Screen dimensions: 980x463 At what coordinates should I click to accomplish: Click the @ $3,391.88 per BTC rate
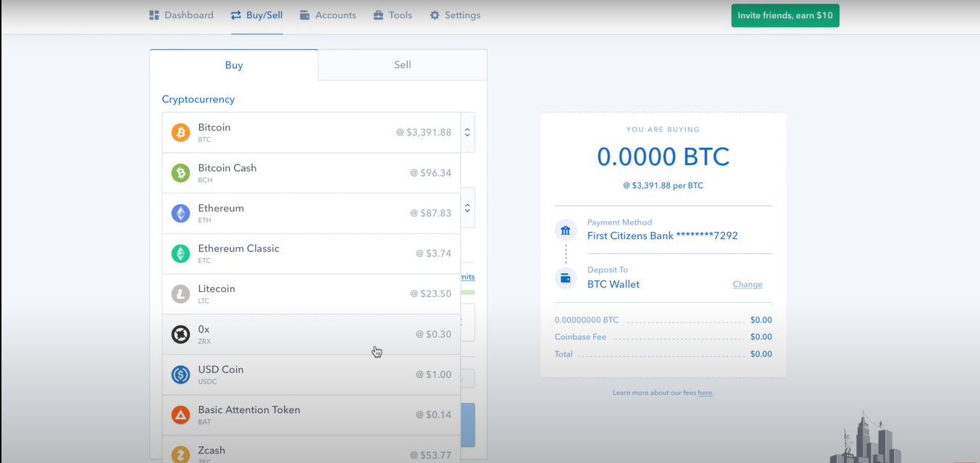coord(663,185)
